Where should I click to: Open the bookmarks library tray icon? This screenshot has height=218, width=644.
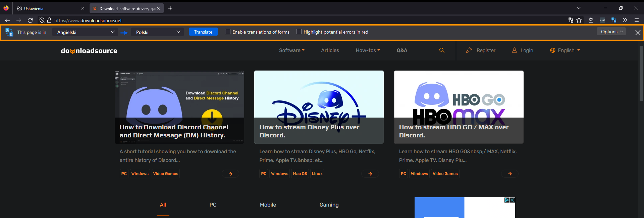[x=591, y=20]
